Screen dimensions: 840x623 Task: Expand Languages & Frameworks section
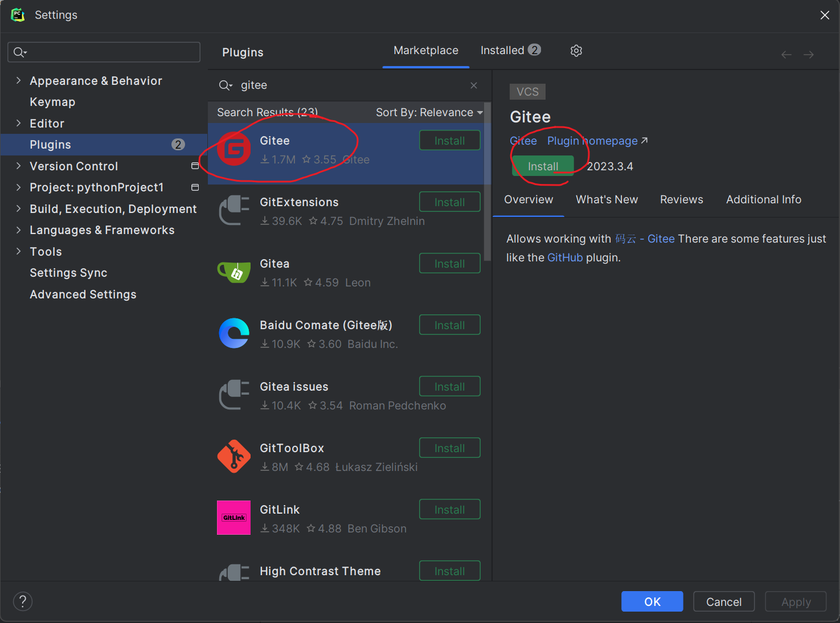coord(19,229)
